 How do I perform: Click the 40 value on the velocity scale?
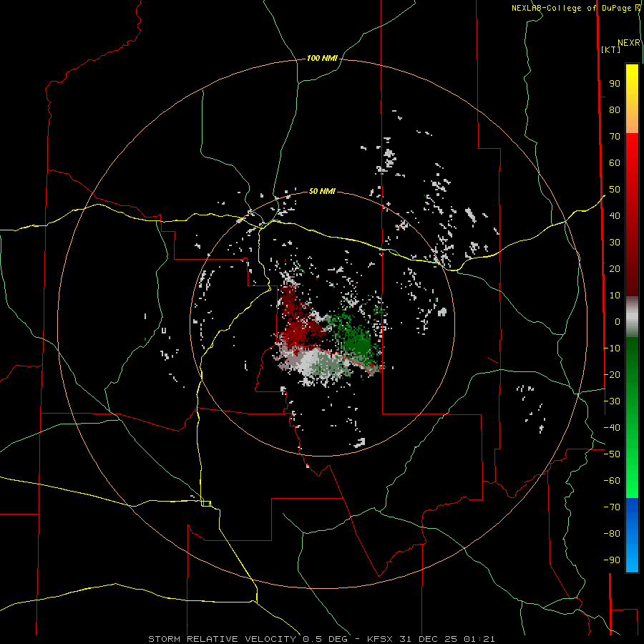(x=615, y=216)
